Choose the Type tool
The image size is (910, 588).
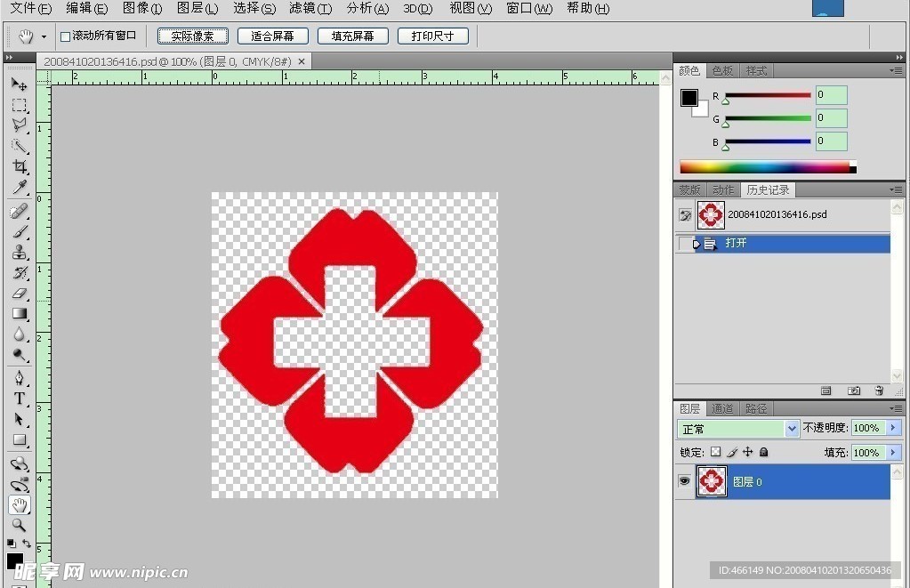[19, 399]
